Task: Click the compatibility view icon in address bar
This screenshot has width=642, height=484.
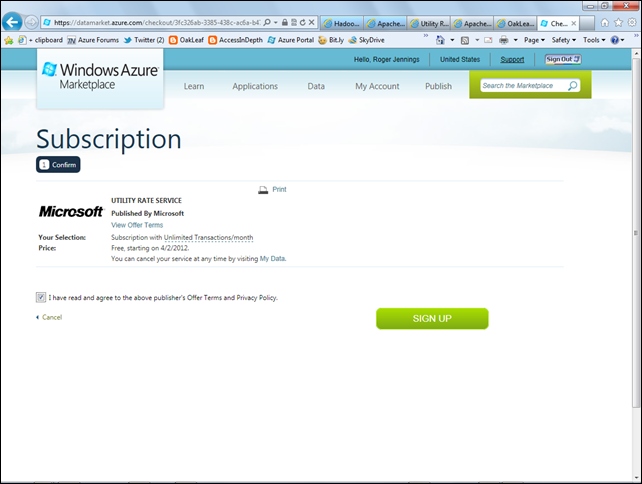Action: 294,23
